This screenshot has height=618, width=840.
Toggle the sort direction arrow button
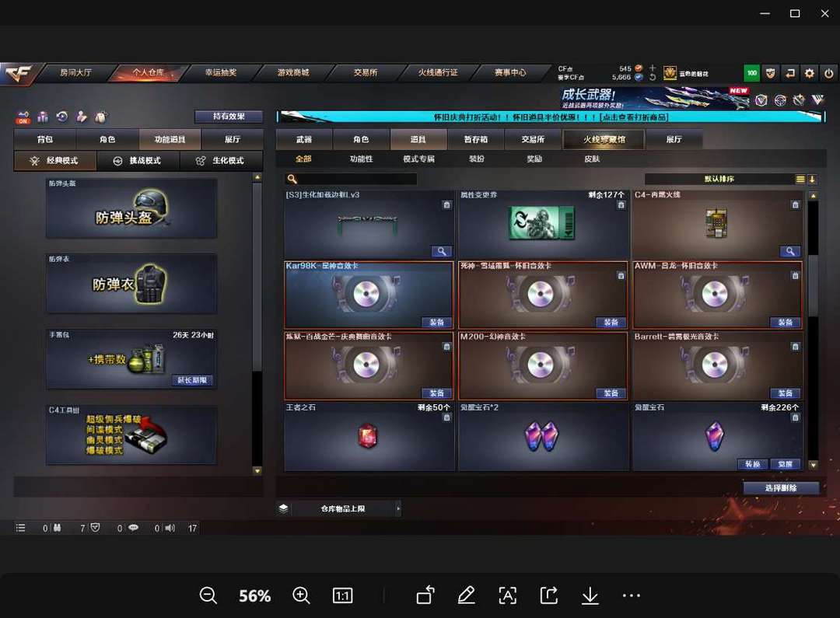coord(812,180)
